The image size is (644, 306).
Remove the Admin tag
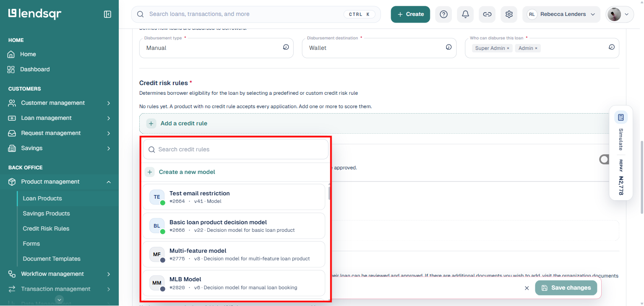tap(536, 48)
